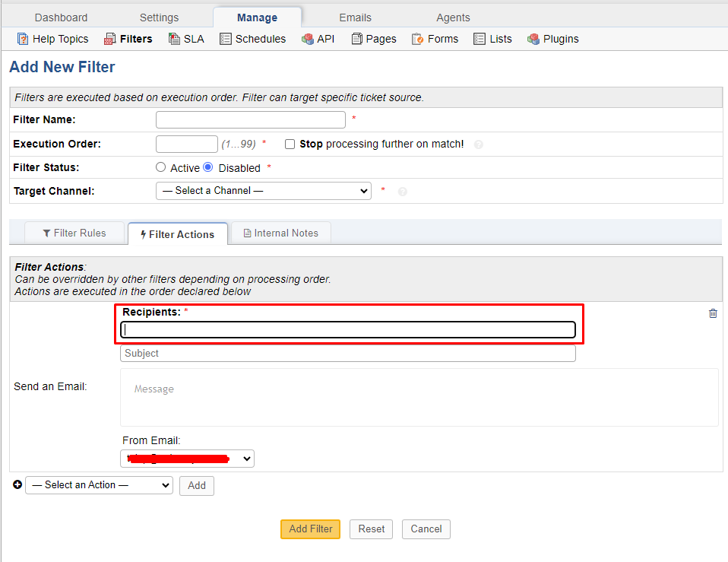Expand the Select a Channel dropdown
Image resolution: width=728 pixels, height=562 pixels.
(263, 191)
